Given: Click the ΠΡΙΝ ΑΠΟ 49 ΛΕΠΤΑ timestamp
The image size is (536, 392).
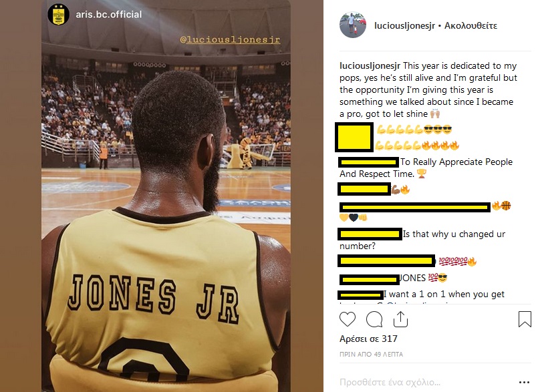Looking at the screenshot, I should 371,355.
